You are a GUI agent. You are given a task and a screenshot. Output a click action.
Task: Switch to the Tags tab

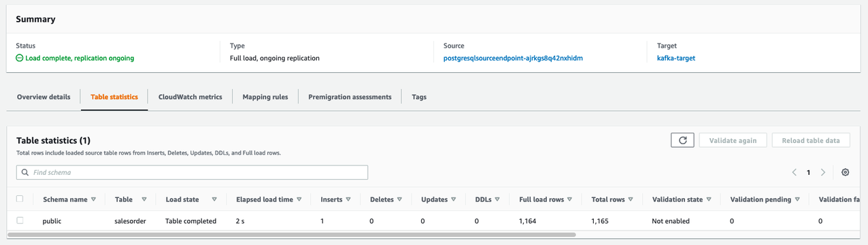pos(419,97)
